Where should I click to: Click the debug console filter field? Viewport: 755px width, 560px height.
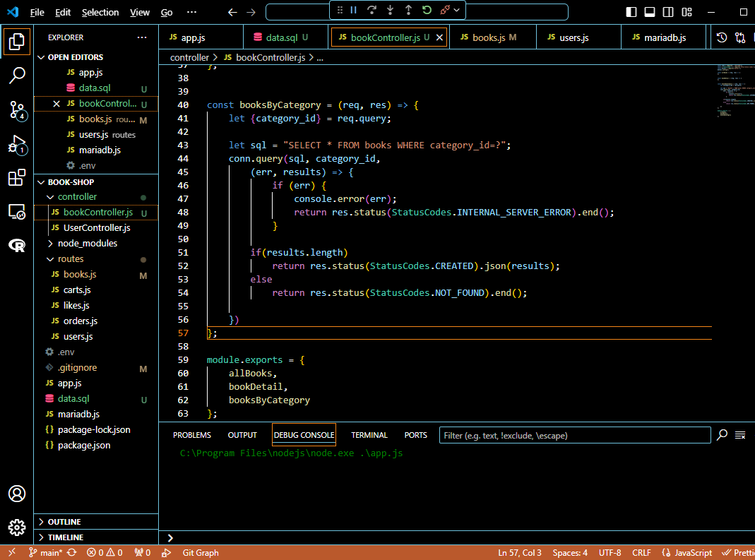pos(575,435)
